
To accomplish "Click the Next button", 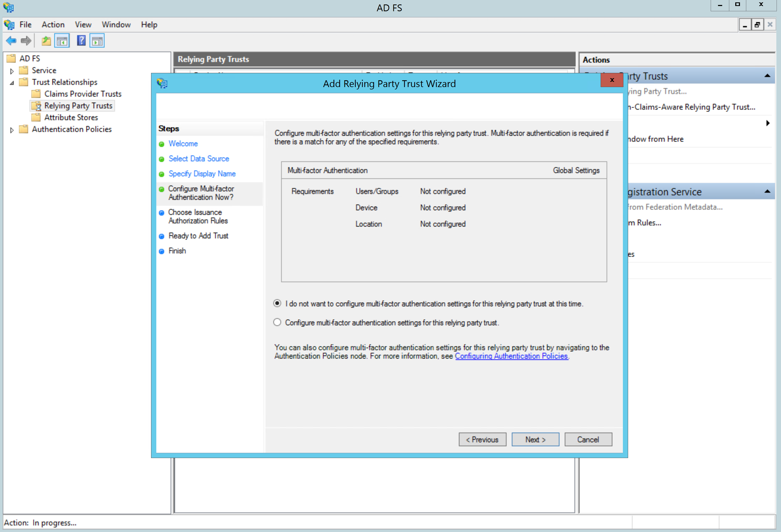I will point(535,439).
